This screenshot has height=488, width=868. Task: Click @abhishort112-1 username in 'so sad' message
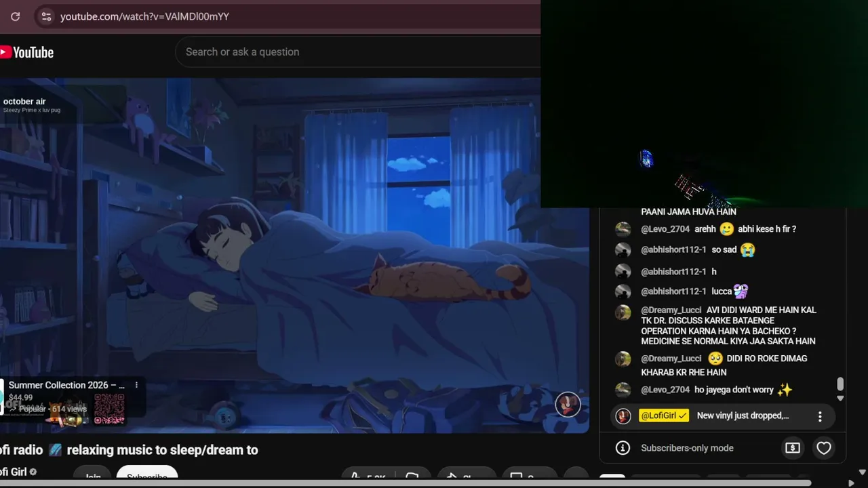pos(673,250)
